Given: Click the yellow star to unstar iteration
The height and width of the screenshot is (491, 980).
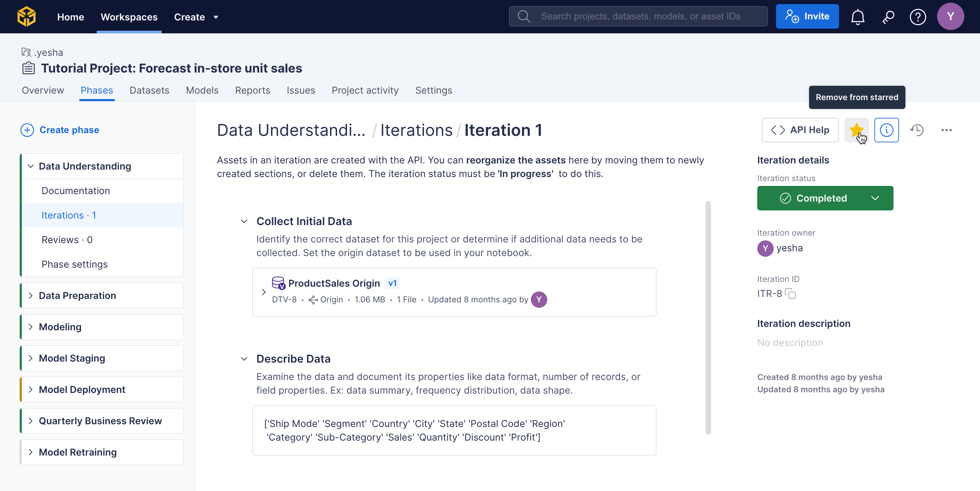Looking at the screenshot, I should 856,130.
